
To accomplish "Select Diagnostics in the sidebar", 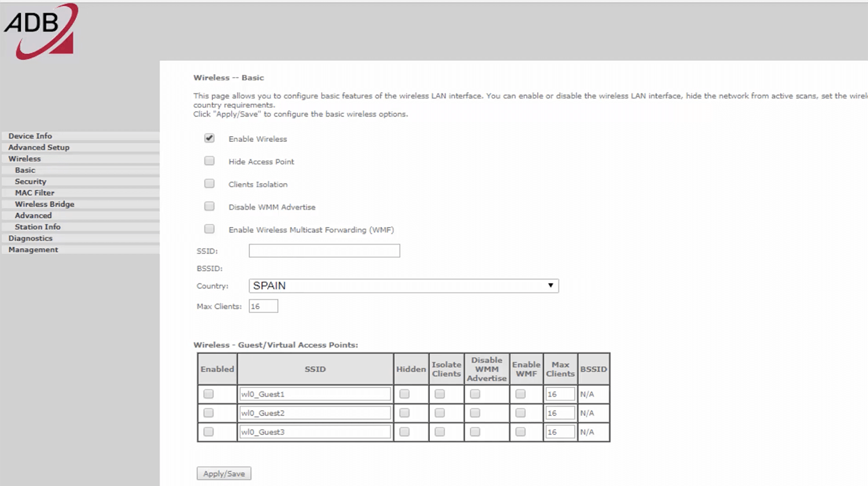I will coord(30,238).
